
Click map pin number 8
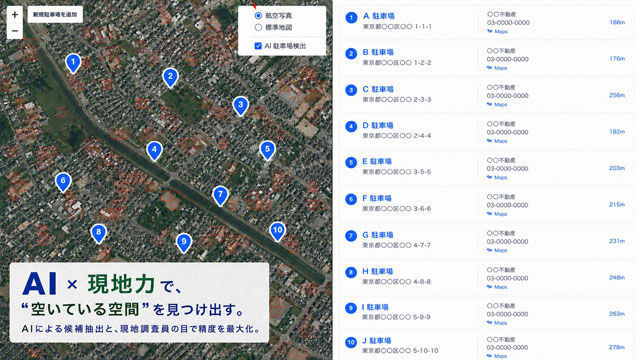(x=98, y=233)
